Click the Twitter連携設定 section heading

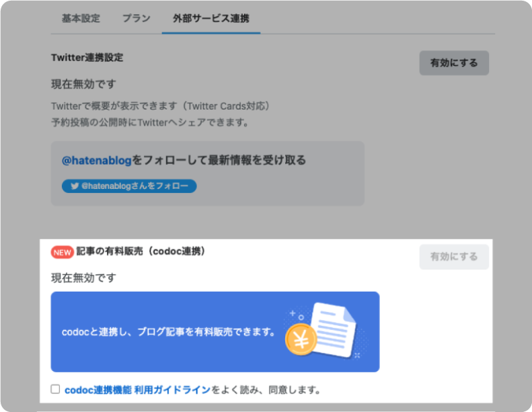coord(87,58)
